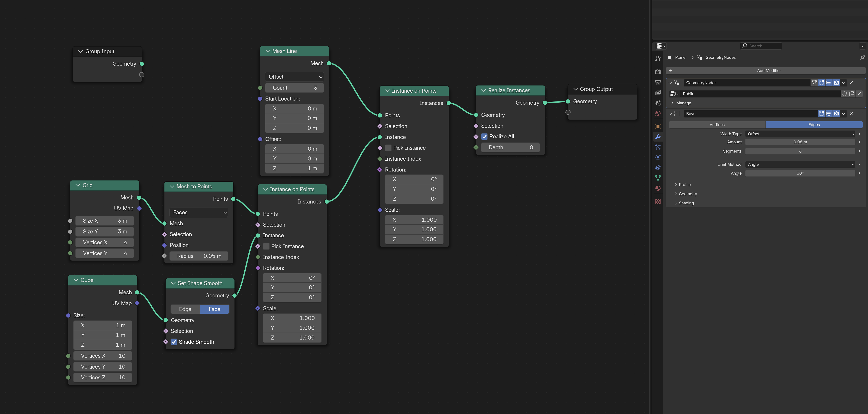Uncheck Shade Smooth checkbox
868x414 pixels.
click(x=174, y=342)
